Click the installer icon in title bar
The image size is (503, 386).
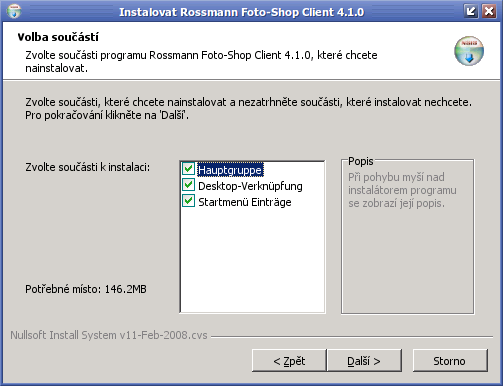[14, 11]
